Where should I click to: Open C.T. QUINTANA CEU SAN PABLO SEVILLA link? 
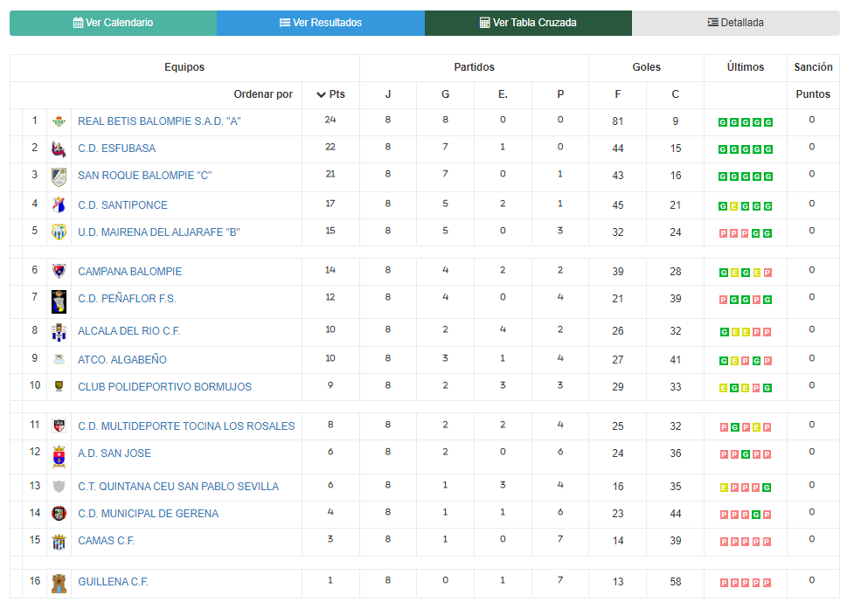click(178, 486)
